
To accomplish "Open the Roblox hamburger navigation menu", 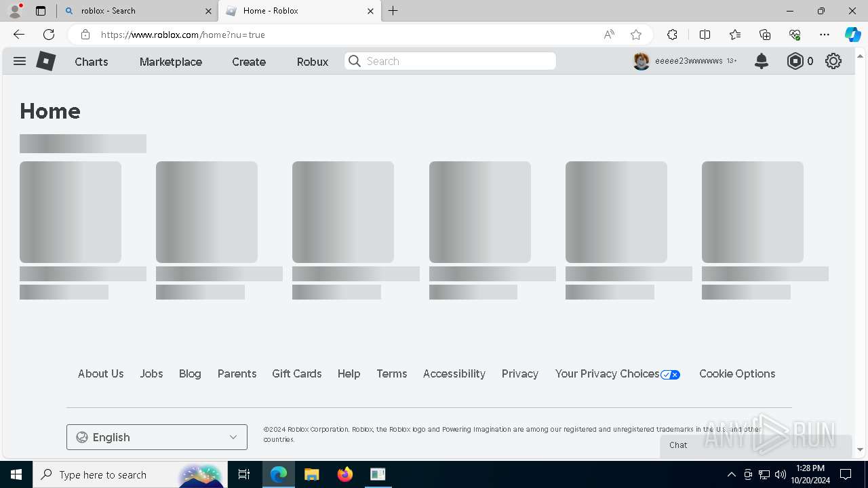I will tap(20, 61).
